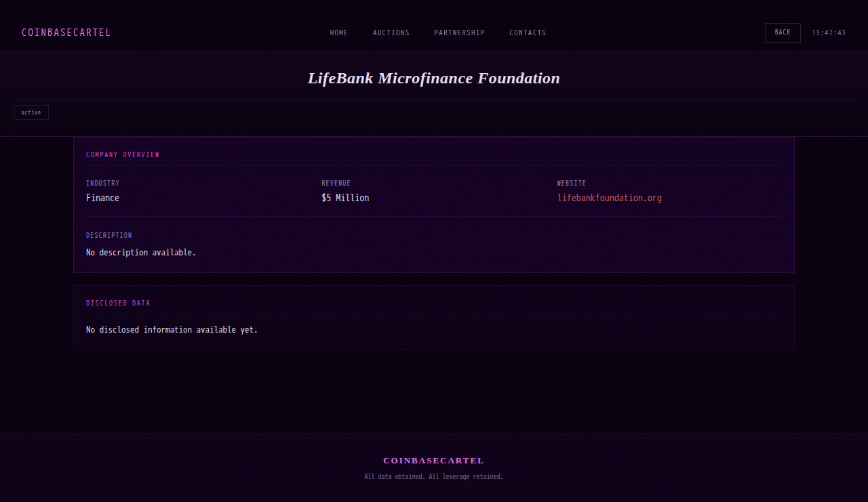Open the HOME menu item

(339, 33)
